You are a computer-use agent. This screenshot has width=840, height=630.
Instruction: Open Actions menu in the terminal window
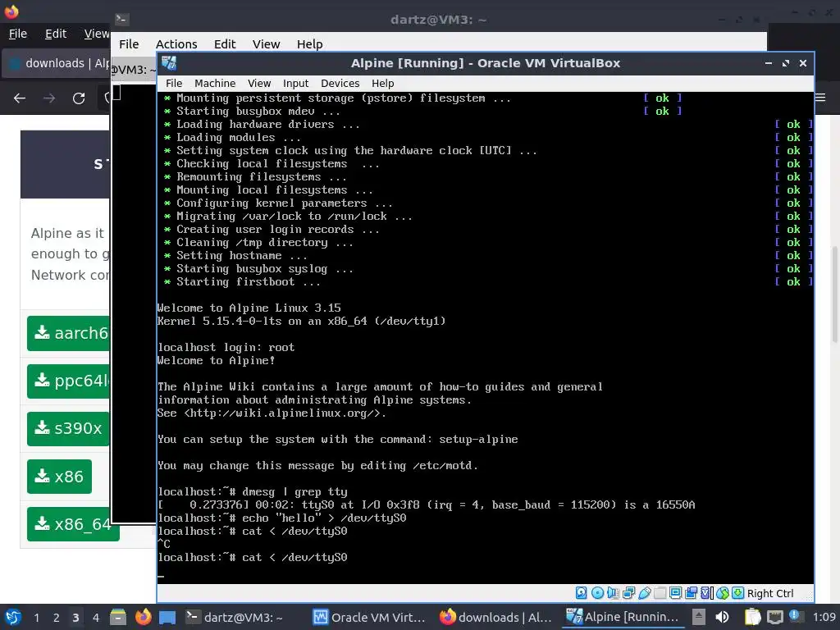coord(176,44)
